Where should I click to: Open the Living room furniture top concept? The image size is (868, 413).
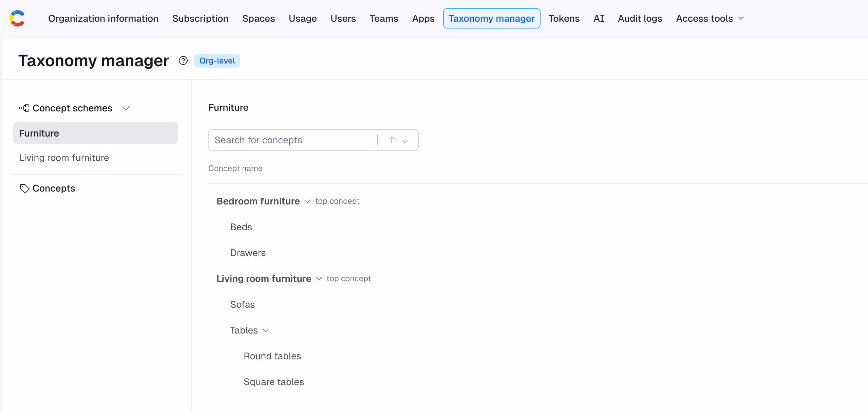[264, 279]
